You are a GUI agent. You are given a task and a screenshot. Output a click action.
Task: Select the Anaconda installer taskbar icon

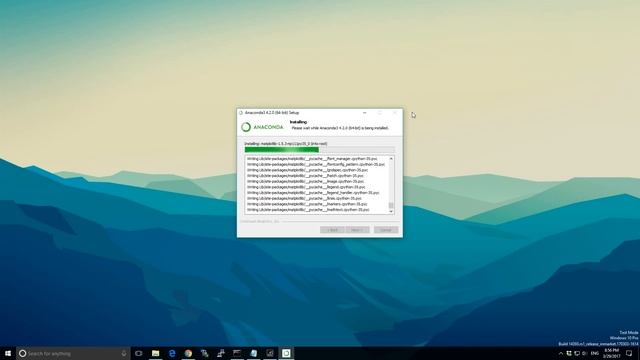click(x=286, y=353)
